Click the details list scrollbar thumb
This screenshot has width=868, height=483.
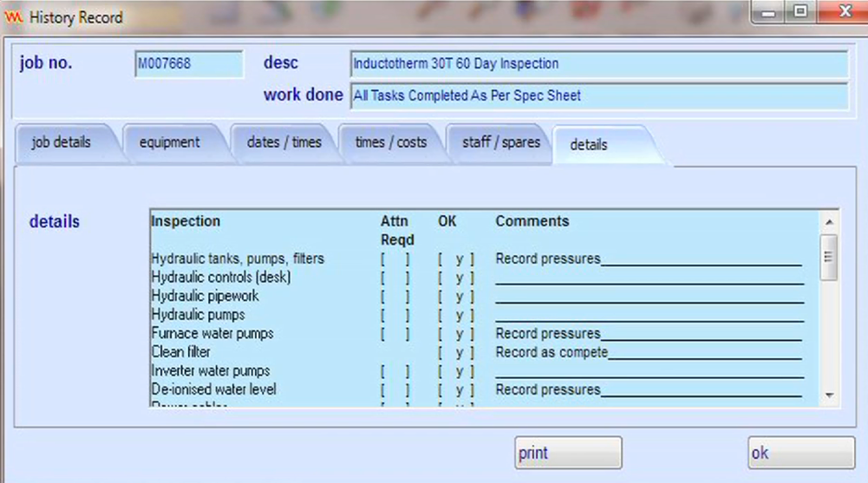pos(828,257)
